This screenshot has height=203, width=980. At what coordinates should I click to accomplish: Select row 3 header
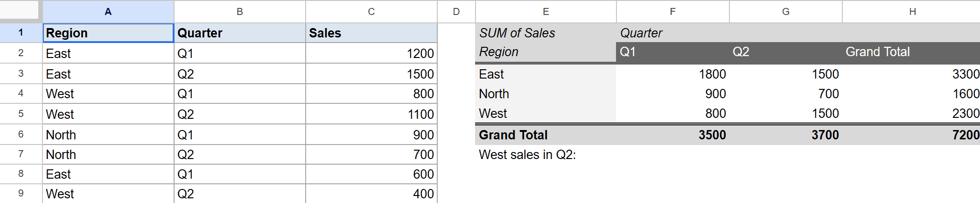[x=21, y=73]
